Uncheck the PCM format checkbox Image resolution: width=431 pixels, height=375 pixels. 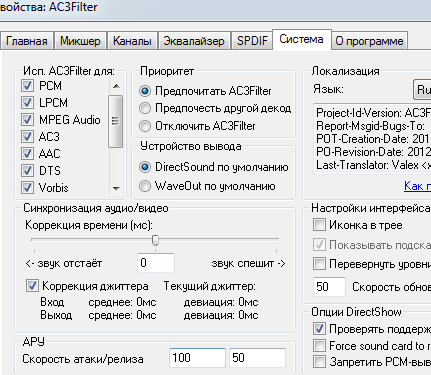27,86
